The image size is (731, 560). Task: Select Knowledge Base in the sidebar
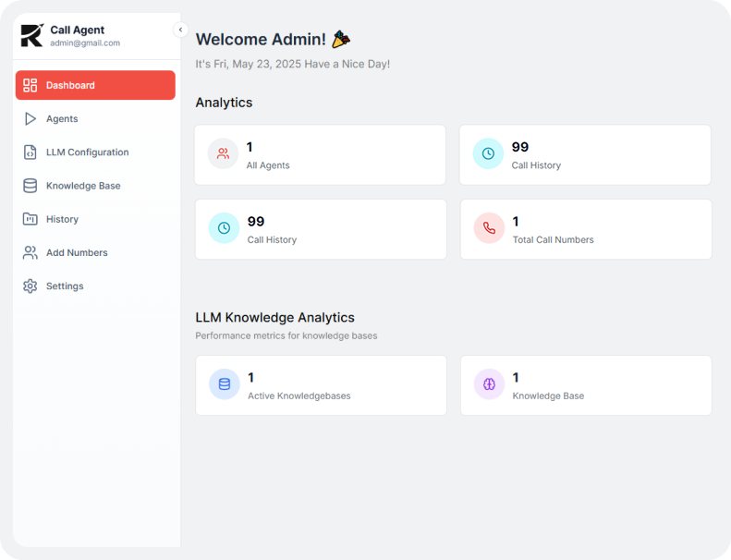(x=95, y=186)
